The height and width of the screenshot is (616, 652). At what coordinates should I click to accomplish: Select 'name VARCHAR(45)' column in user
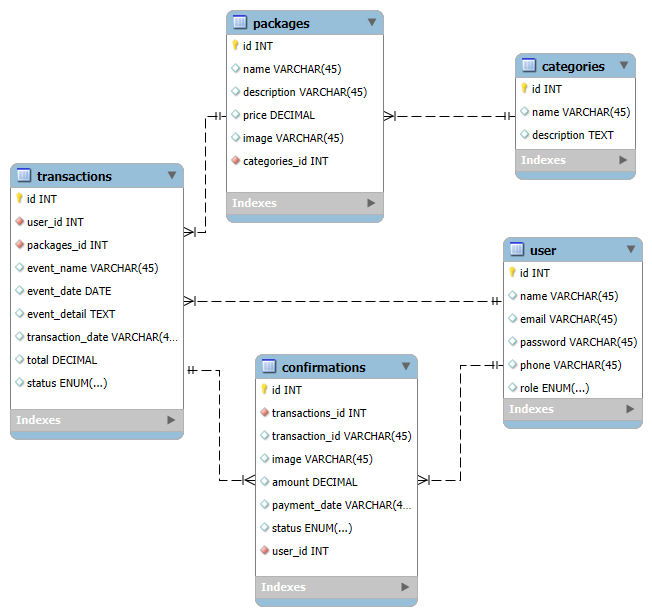coord(569,296)
